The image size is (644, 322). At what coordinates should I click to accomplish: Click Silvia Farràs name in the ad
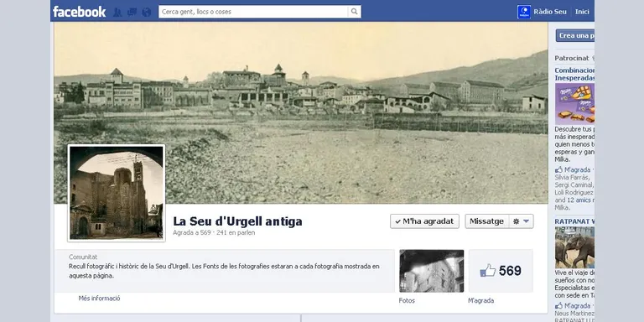click(x=572, y=178)
